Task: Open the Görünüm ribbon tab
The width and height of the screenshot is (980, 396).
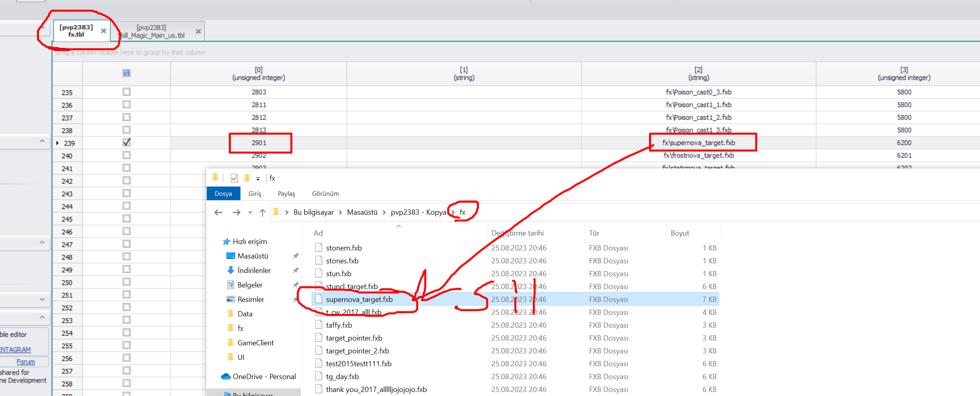Action: [x=325, y=193]
